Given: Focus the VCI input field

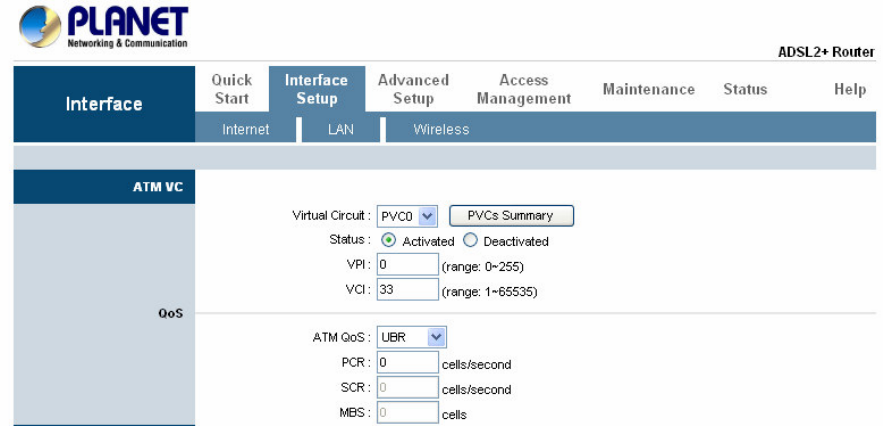Looking at the screenshot, I should (408, 290).
